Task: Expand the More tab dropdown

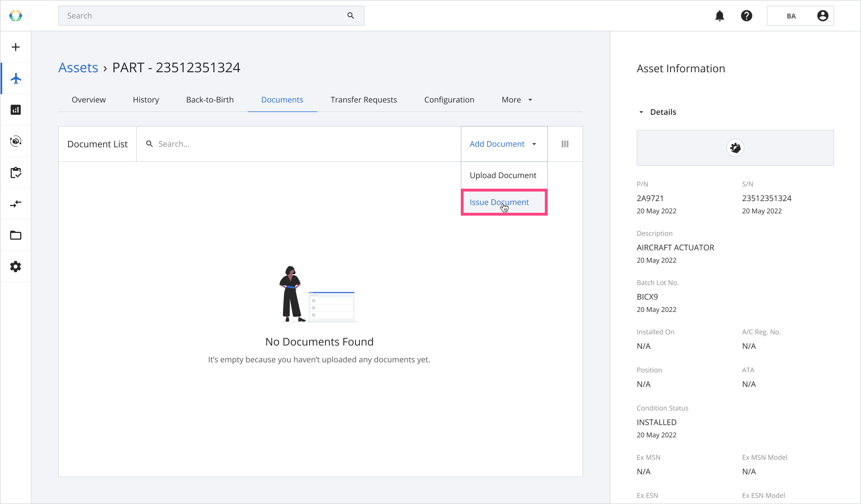Action: click(x=517, y=100)
